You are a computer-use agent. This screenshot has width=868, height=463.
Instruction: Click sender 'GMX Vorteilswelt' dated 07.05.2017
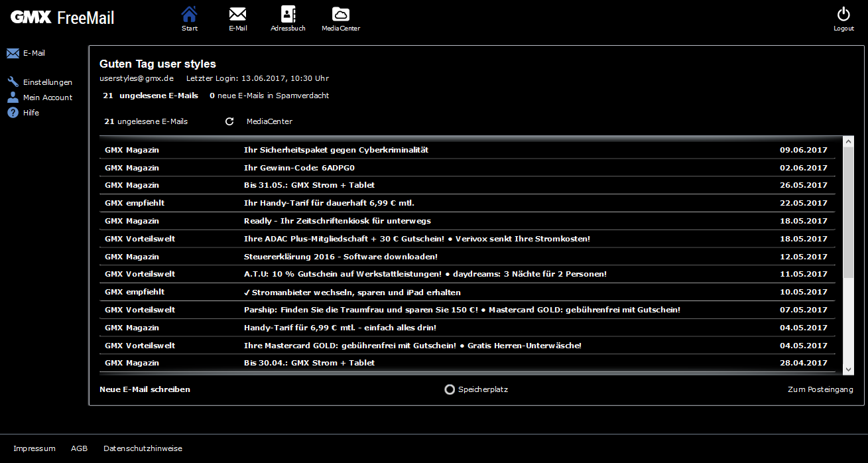click(x=140, y=310)
